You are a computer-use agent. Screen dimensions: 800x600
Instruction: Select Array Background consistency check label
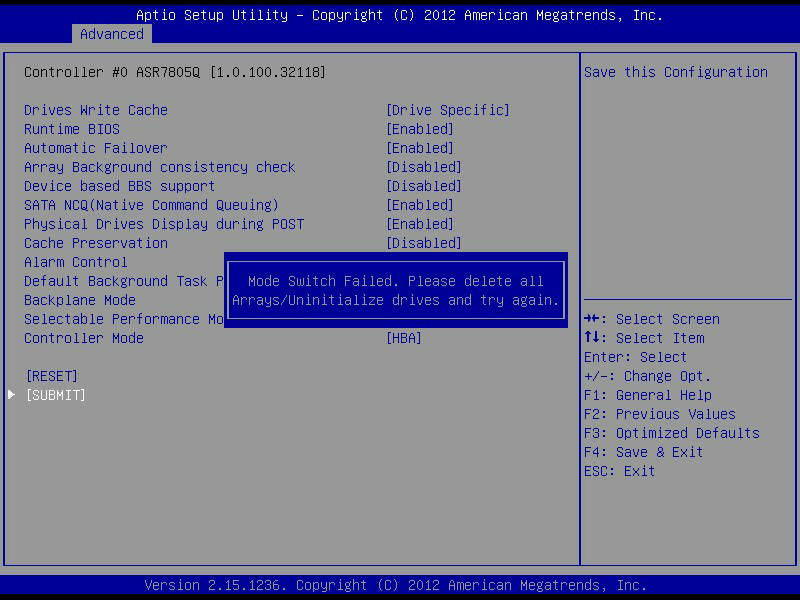point(160,167)
